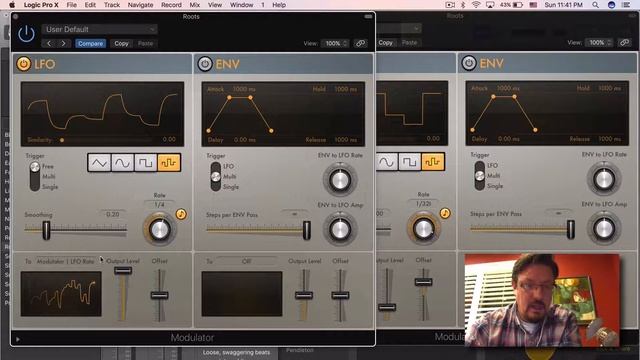Viewport: 640px width, 360px height.
Task: Click the Steps per ENV Pass slider handle
Action: (x=306, y=230)
